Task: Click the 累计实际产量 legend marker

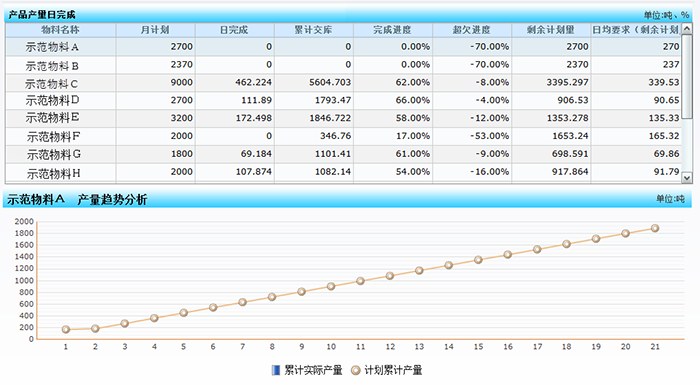Action: pos(276,370)
